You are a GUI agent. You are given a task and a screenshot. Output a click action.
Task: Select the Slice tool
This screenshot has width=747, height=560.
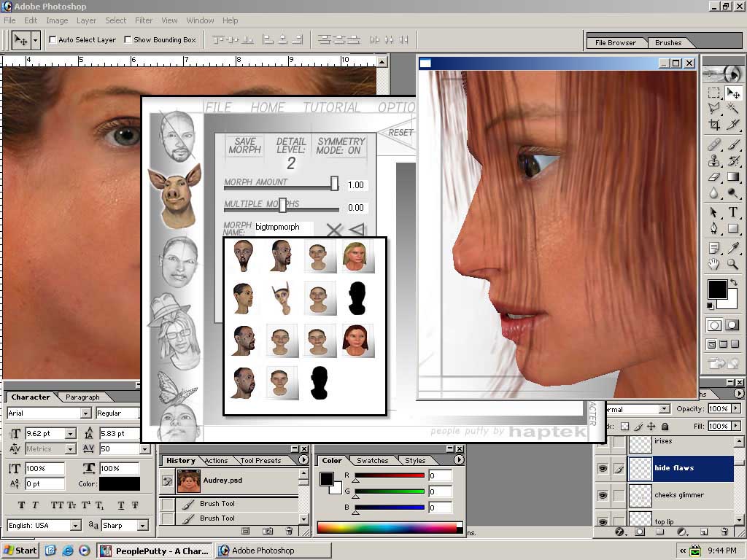pos(733,125)
